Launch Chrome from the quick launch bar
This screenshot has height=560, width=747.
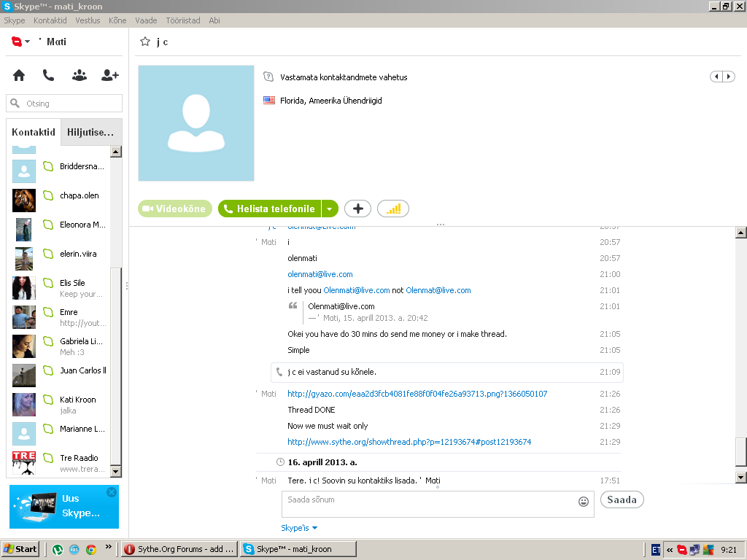tap(91, 550)
